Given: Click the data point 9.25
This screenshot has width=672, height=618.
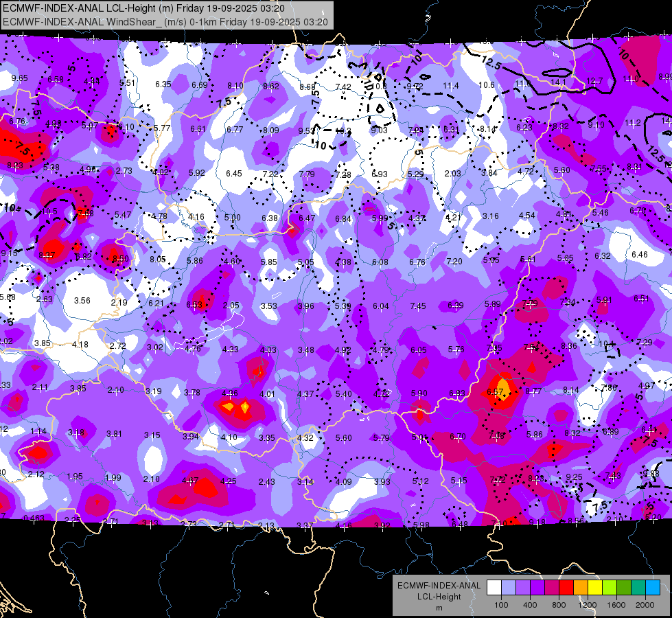Looking at the screenshot, I should 575,477.
